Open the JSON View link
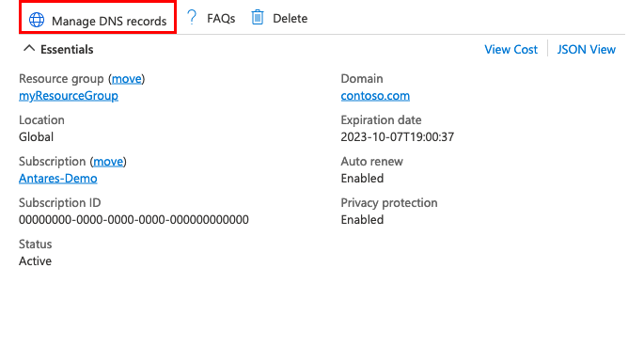The height and width of the screenshot is (347, 644). click(586, 49)
